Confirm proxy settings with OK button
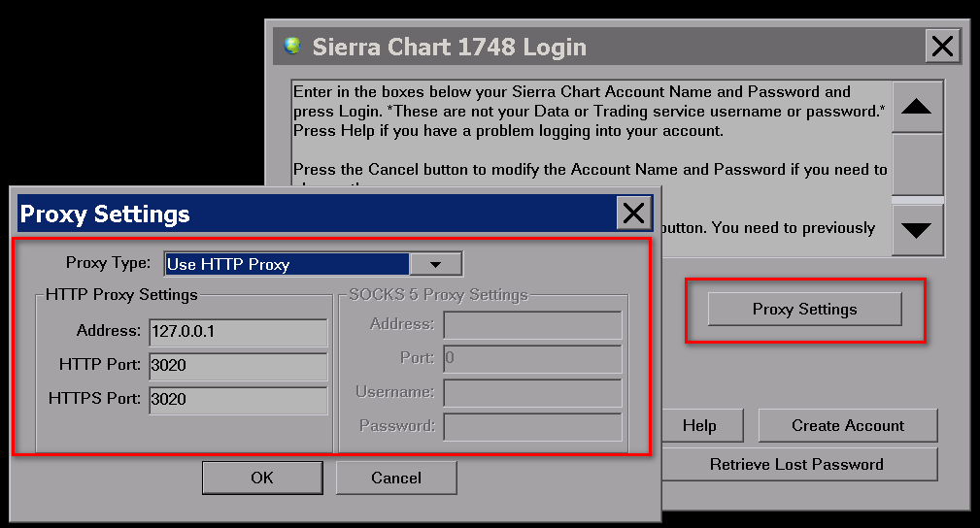 pyautogui.click(x=262, y=478)
